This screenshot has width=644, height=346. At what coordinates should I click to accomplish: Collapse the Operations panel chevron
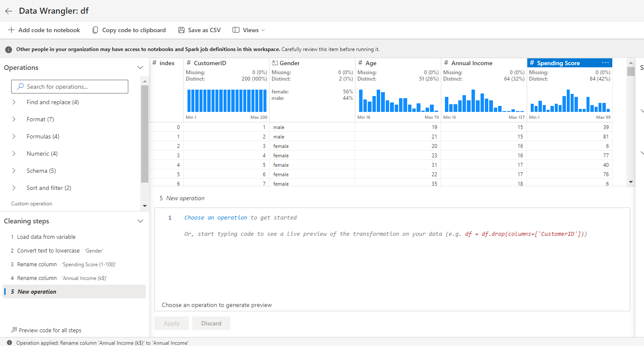tap(140, 68)
